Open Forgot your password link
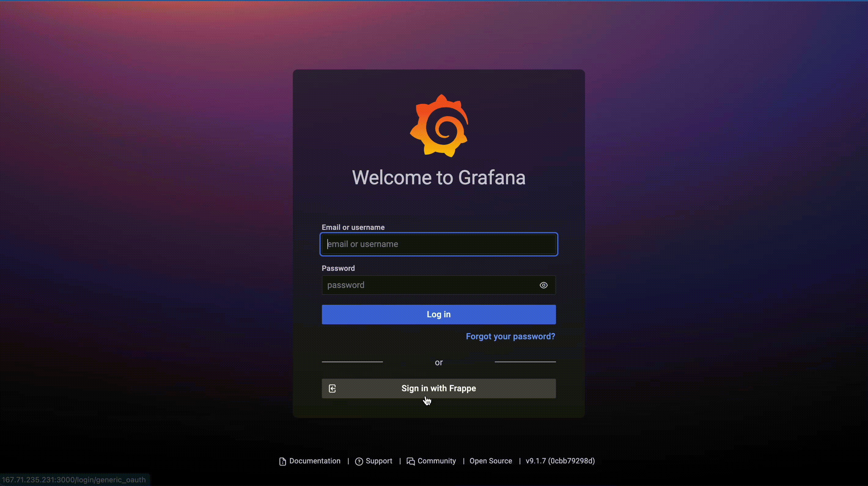Viewport: 868px width, 486px height. pos(510,336)
